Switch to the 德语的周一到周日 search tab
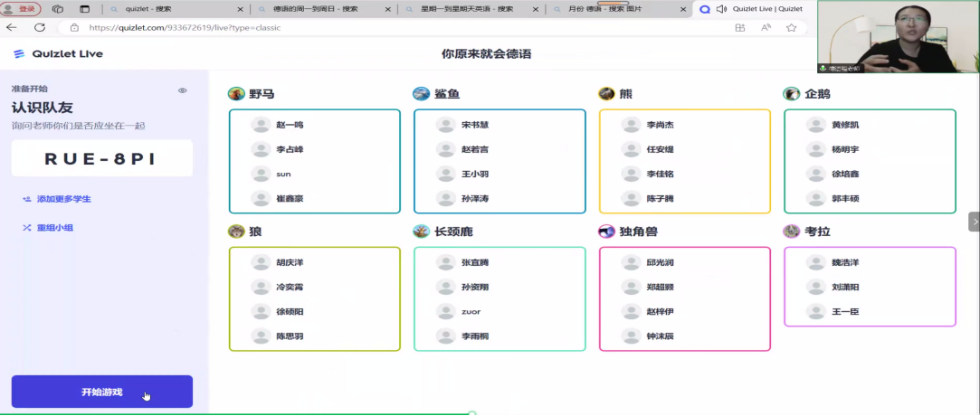 pyautogui.click(x=317, y=9)
